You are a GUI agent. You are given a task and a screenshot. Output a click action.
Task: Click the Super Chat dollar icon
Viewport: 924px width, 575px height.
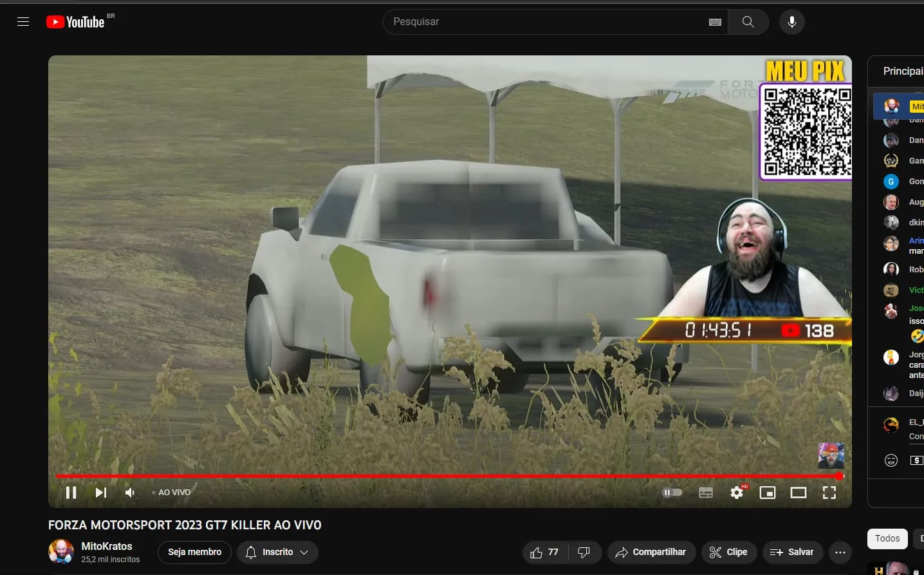tap(916, 460)
